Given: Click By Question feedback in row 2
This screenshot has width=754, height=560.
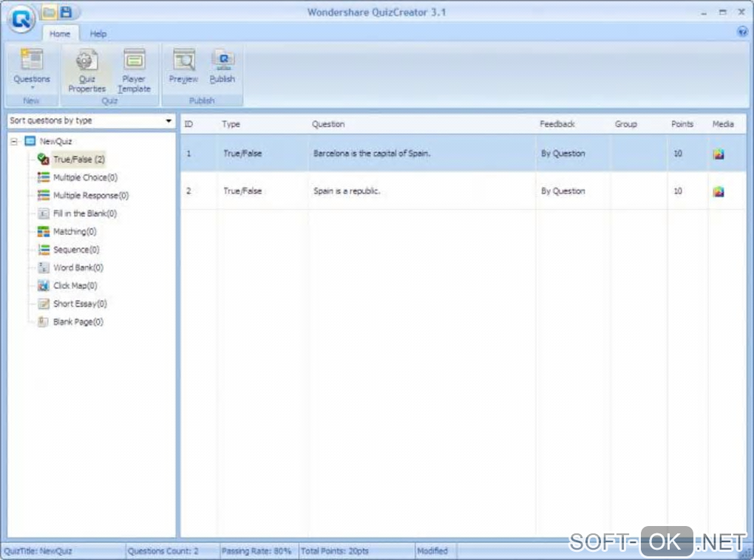Looking at the screenshot, I should (563, 191).
